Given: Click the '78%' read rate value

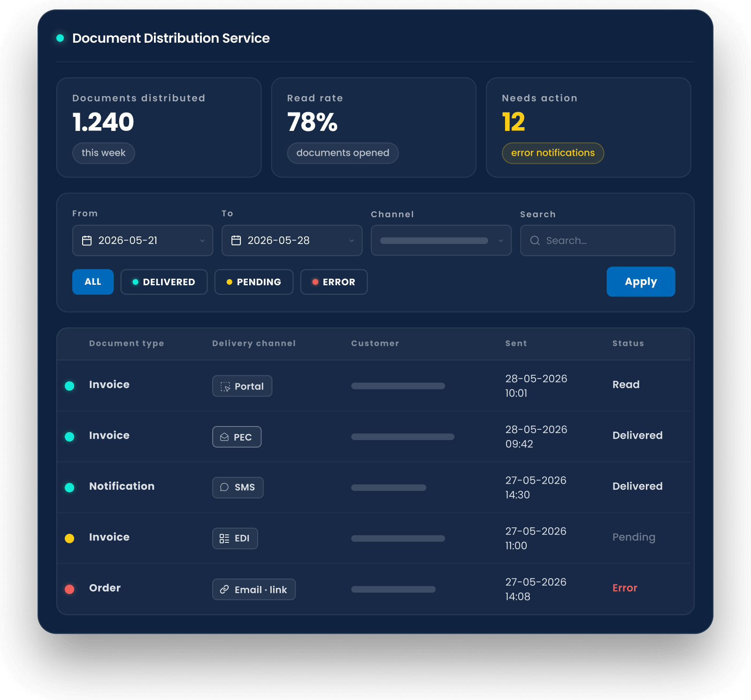Looking at the screenshot, I should [312, 122].
